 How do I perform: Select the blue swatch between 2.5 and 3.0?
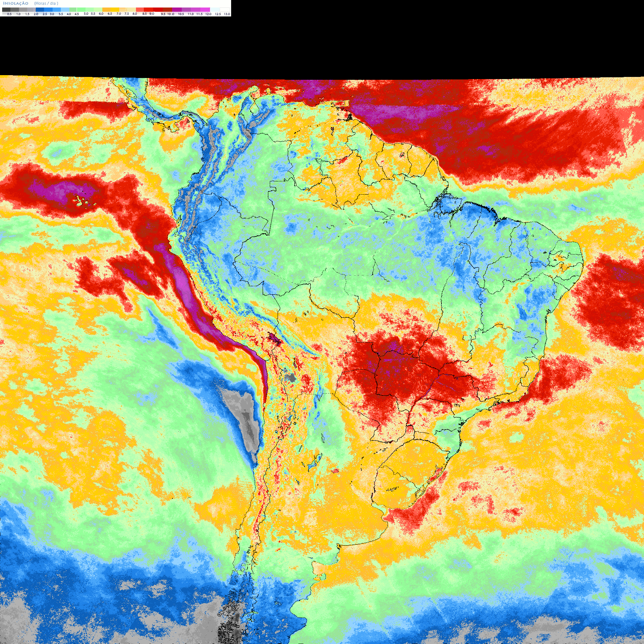pos(48,10)
